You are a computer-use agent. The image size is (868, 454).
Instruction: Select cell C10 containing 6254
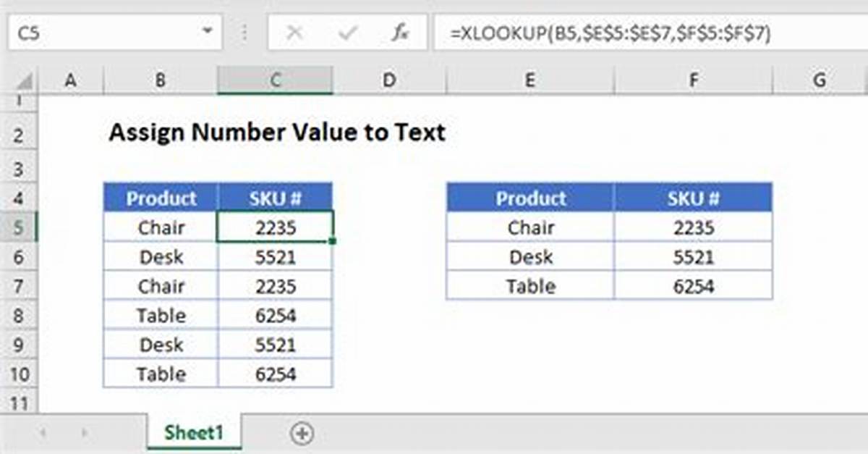point(275,374)
